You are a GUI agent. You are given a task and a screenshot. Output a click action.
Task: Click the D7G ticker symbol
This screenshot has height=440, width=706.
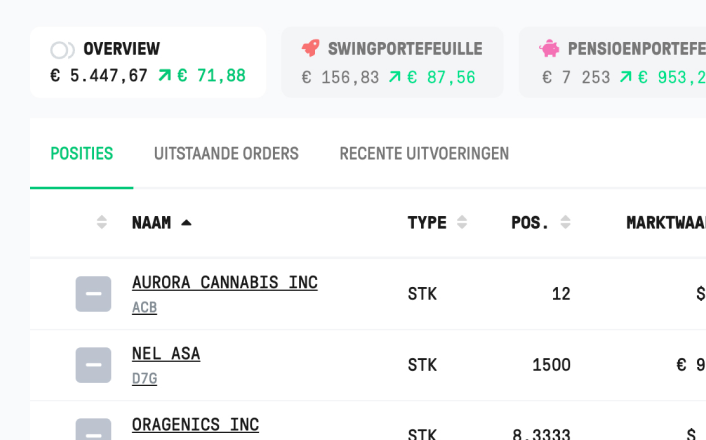[145, 379]
